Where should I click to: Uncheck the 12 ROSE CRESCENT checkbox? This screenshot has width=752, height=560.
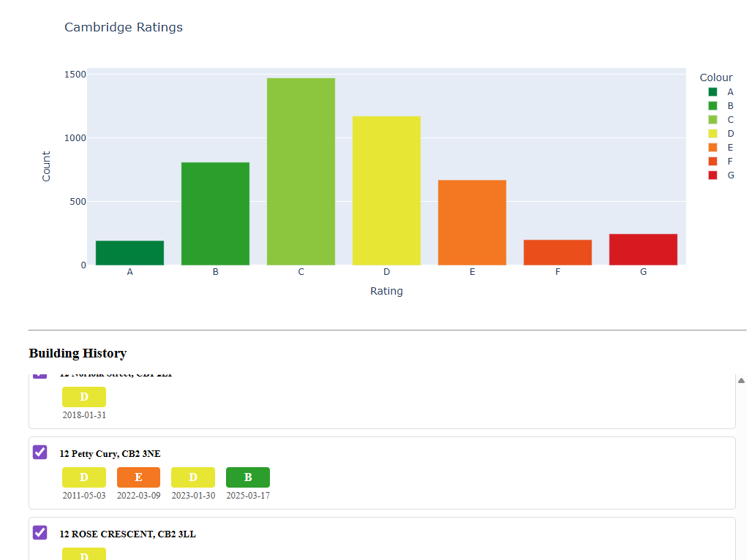[x=40, y=533]
